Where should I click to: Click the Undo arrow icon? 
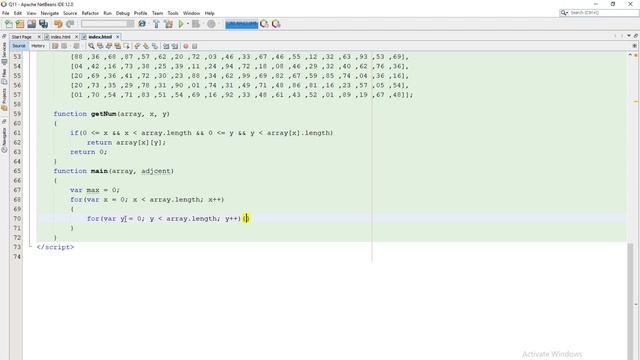[58, 24]
